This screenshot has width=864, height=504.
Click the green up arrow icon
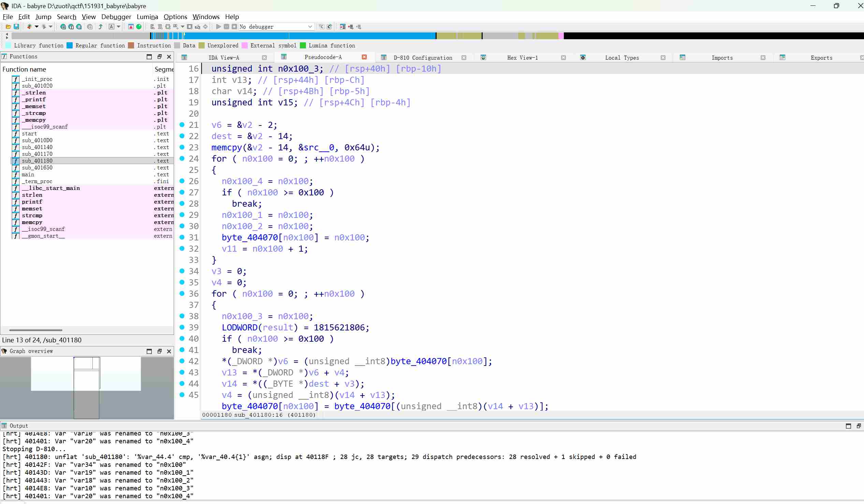[101, 27]
